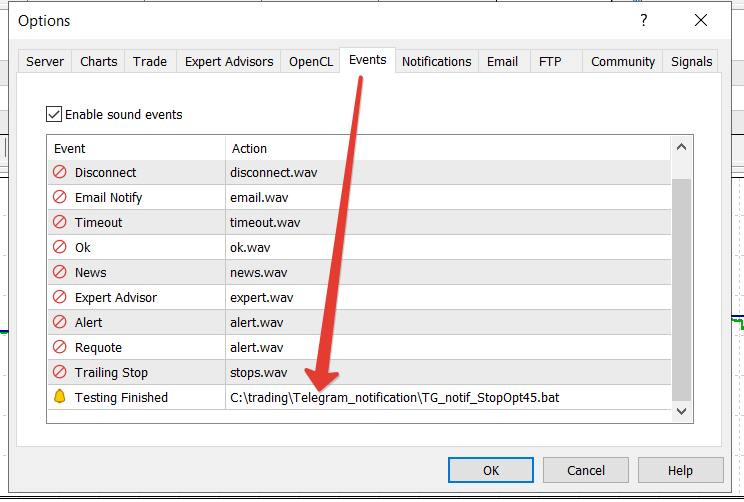This screenshot has width=744, height=502.
Task: Select the News event name
Action: (x=91, y=272)
